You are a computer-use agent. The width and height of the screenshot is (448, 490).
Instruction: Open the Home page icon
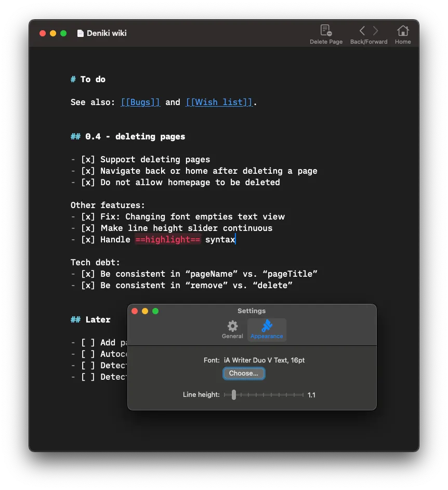[x=403, y=31]
